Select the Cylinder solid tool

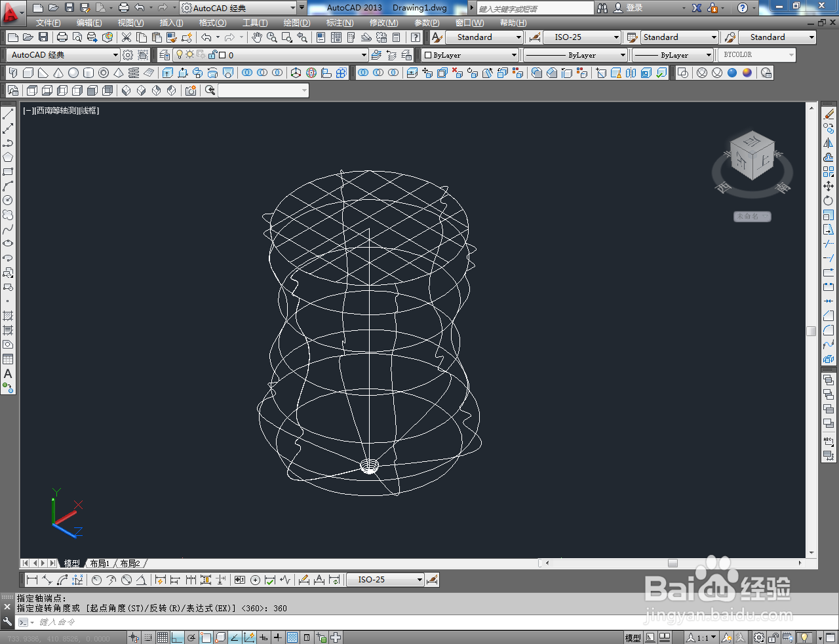pos(88,73)
